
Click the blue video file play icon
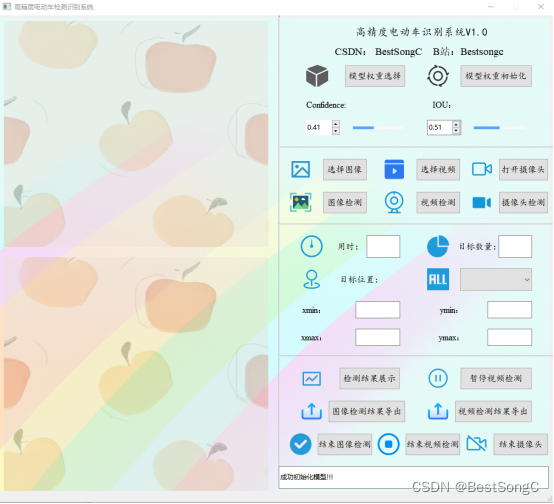[x=394, y=169]
